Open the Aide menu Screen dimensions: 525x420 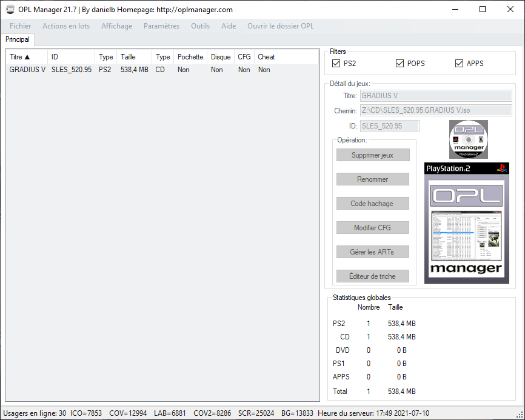229,26
